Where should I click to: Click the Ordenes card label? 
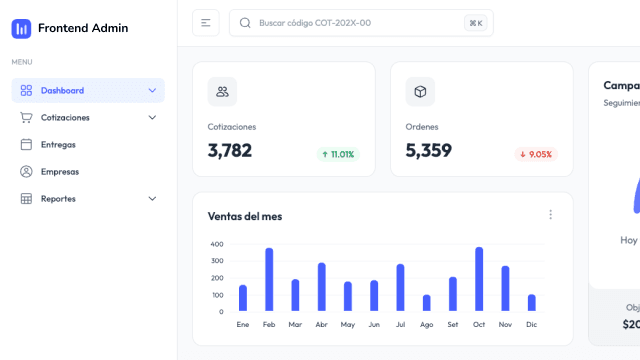[422, 127]
